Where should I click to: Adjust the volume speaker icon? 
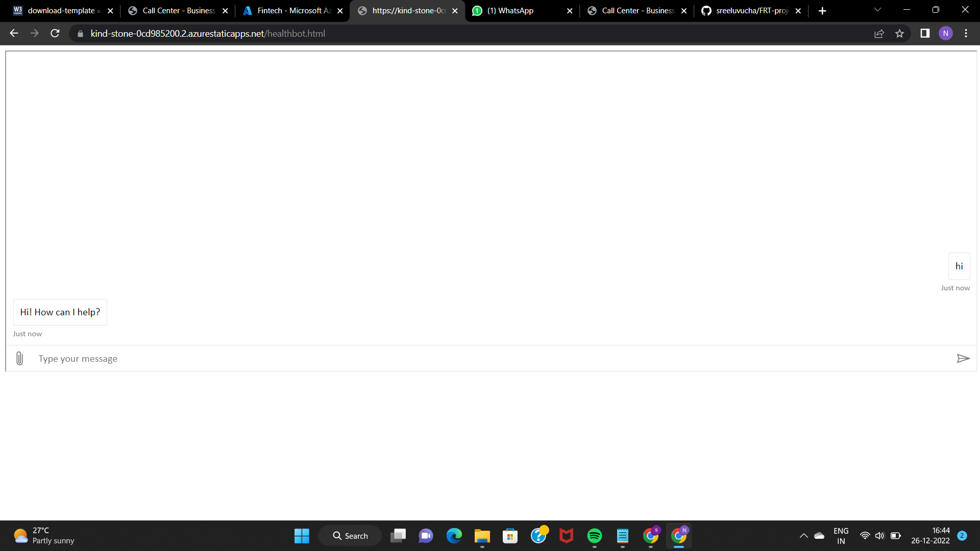pos(879,536)
